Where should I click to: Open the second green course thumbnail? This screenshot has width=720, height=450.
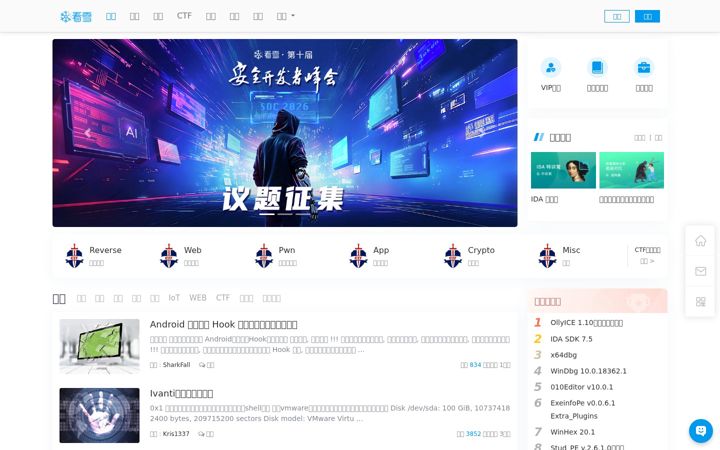[631, 170]
